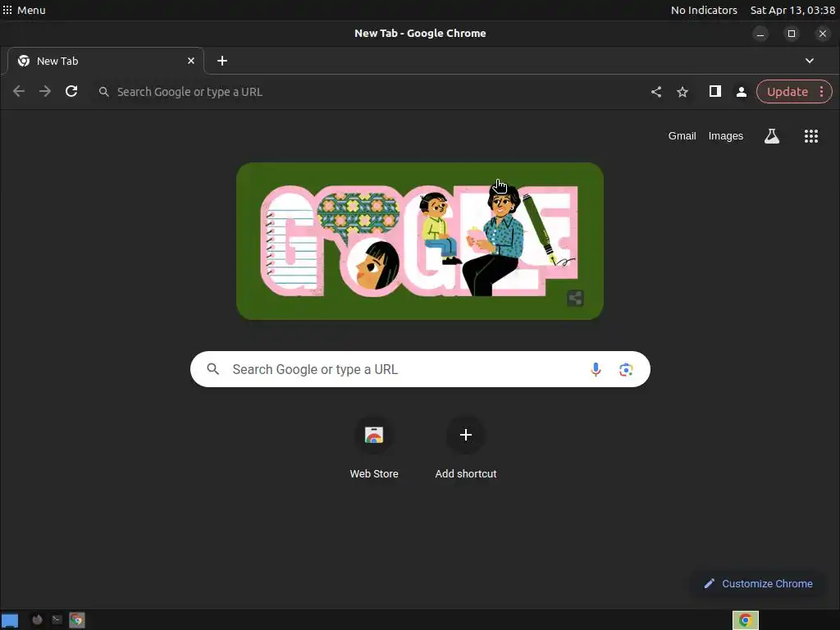This screenshot has width=840, height=630.
Task: Maximize the Chrome window
Action: [792, 34]
